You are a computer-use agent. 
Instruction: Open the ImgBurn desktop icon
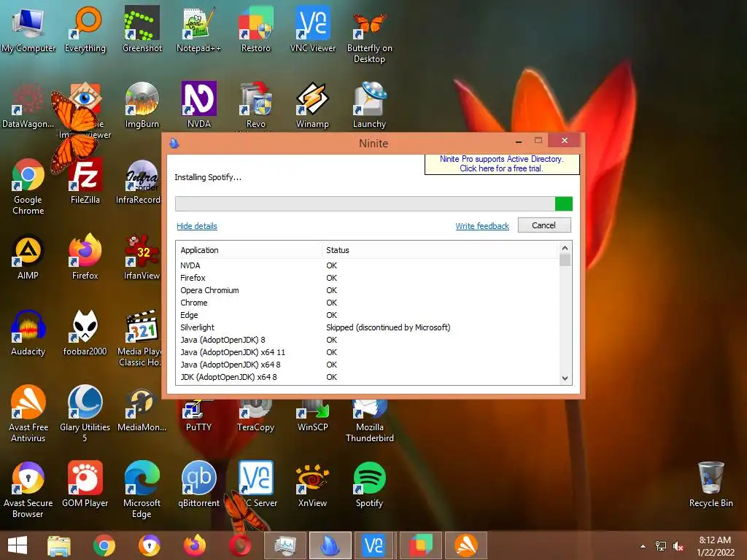click(142, 105)
